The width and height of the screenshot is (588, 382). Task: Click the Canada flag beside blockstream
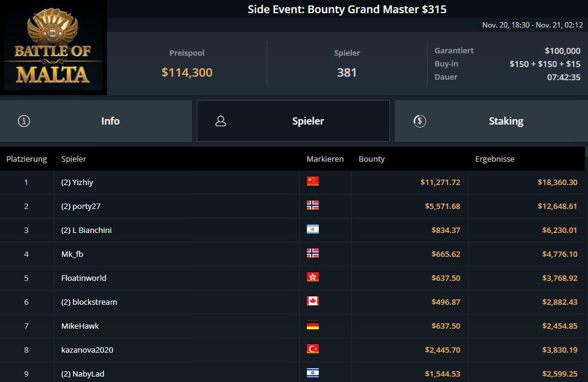click(312, 301)
